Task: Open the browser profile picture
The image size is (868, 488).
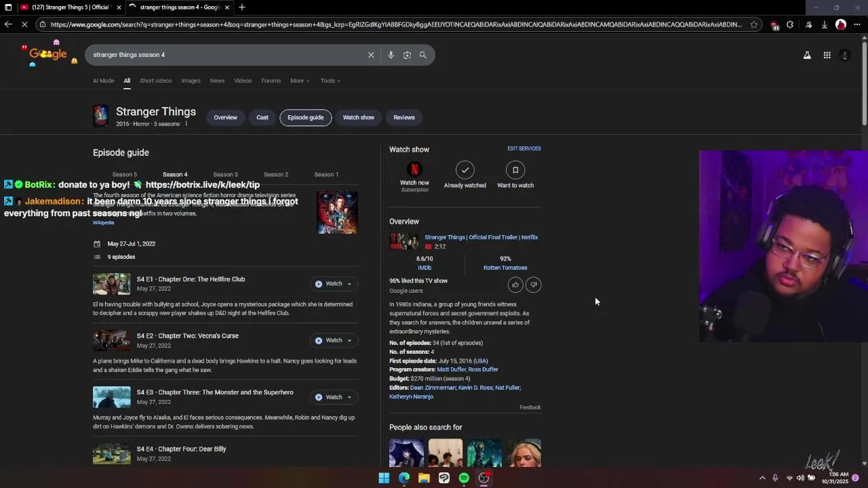Action: click(841, 24)
